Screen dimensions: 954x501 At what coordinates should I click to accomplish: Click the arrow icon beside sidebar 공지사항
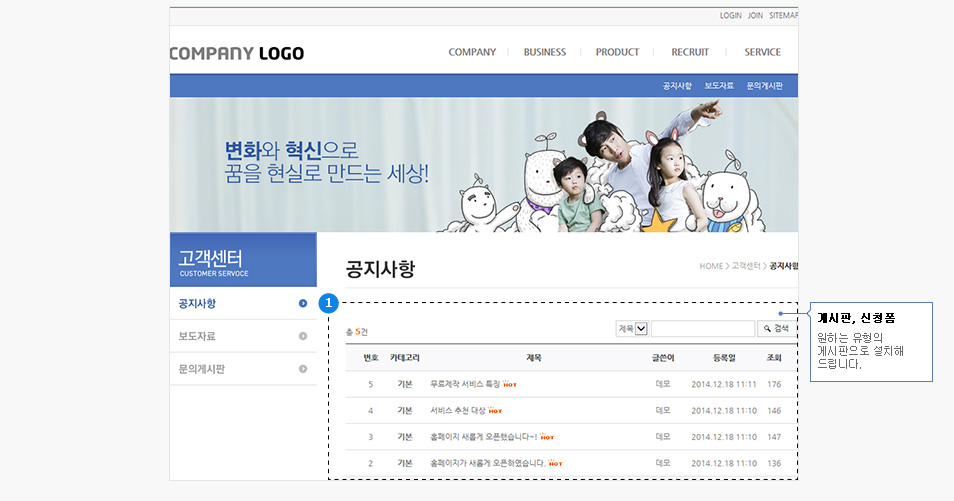pos(303,304)
